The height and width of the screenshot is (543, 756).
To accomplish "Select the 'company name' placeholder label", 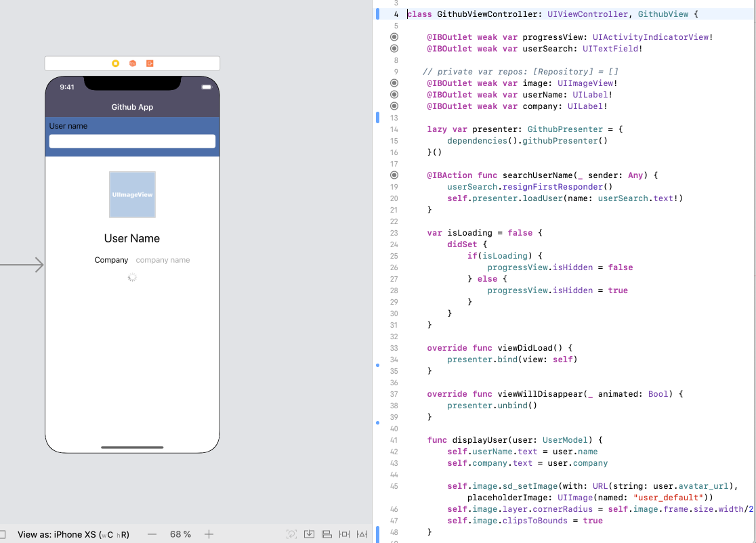I will click(x=163, y=260).
